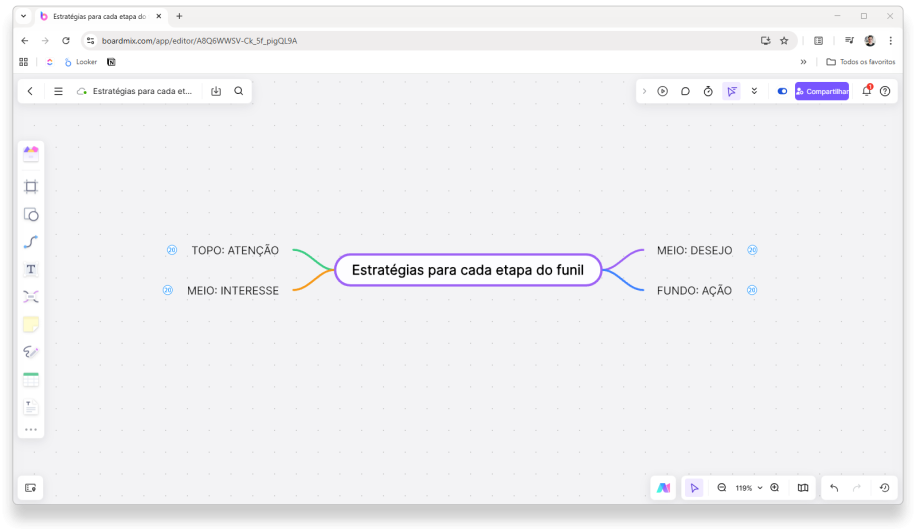Select the FUNDO: AÇÃO node
Screen dimensions: 920x529
click(x=694, y=290)
